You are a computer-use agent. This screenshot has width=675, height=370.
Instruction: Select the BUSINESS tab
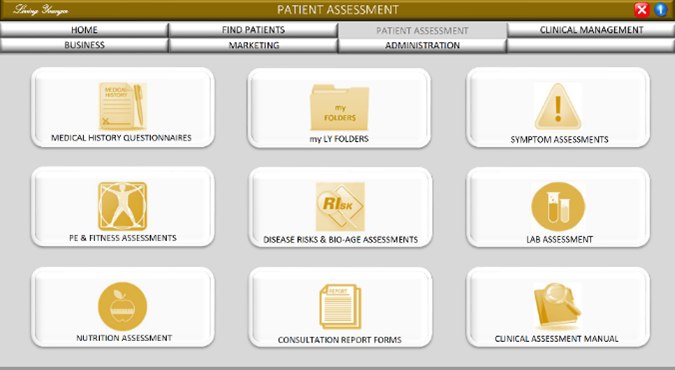84,45
